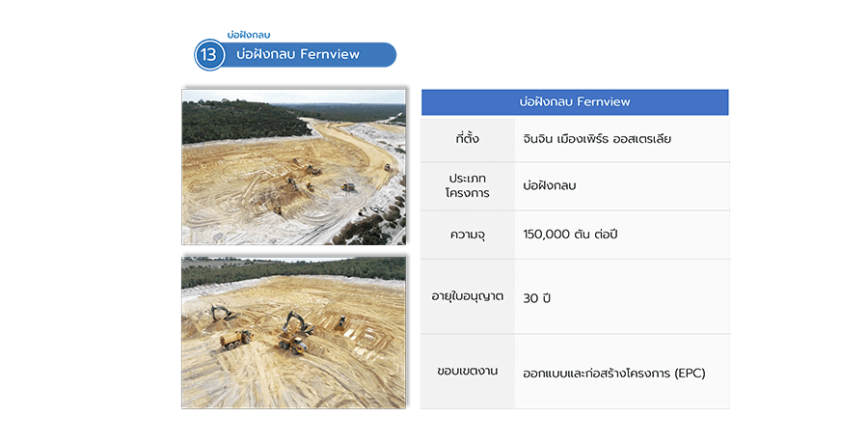
Task: Select the ขอบเขตงาน label cell
Action: (468, 372)
